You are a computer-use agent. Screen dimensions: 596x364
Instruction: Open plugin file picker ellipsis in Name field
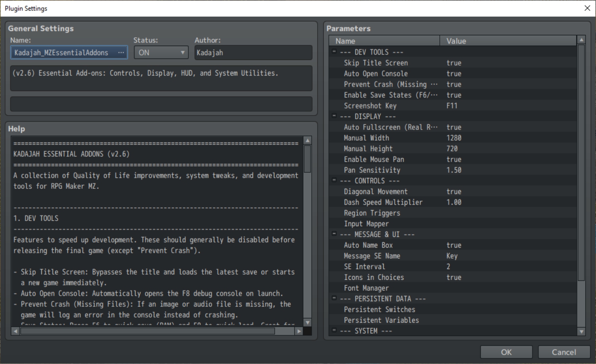pos(121,52)
